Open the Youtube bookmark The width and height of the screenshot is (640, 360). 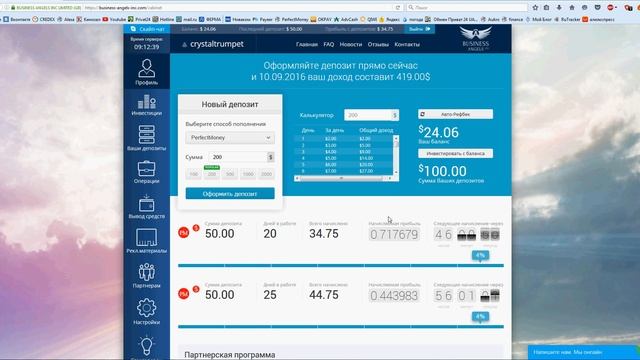114,19
